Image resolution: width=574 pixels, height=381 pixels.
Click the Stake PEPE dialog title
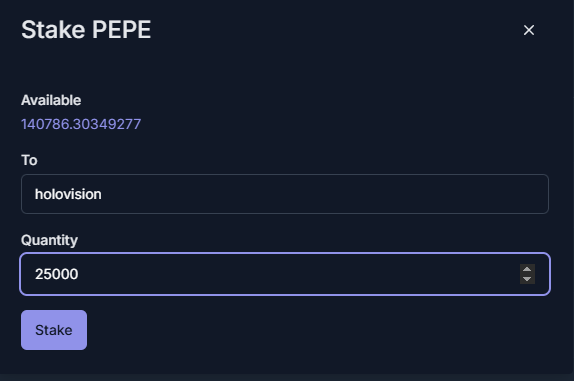point(86,30)
